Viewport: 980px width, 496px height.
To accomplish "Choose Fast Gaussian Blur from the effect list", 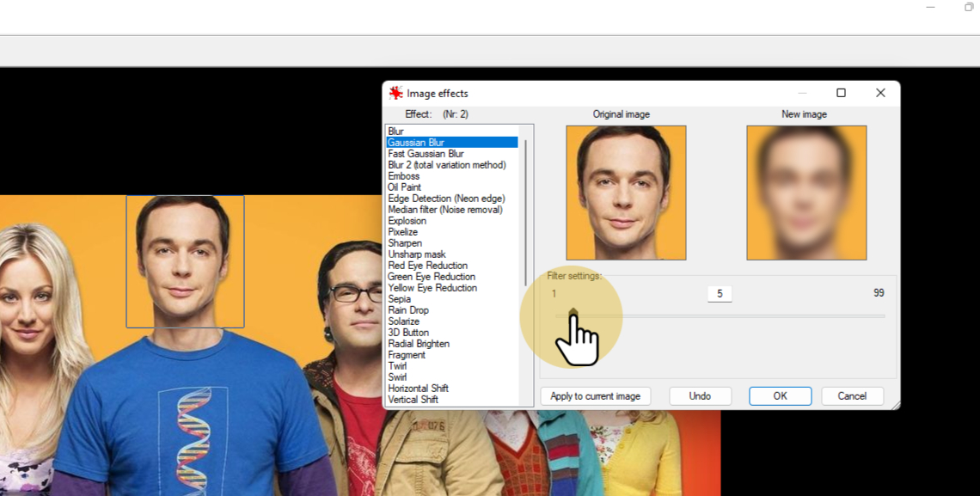I will pos(426,154).
